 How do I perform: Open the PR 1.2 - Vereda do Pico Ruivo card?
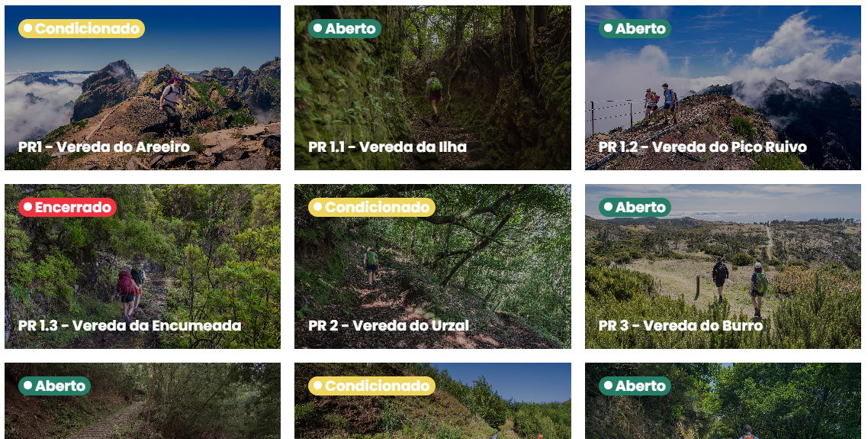tap(723, 88)
